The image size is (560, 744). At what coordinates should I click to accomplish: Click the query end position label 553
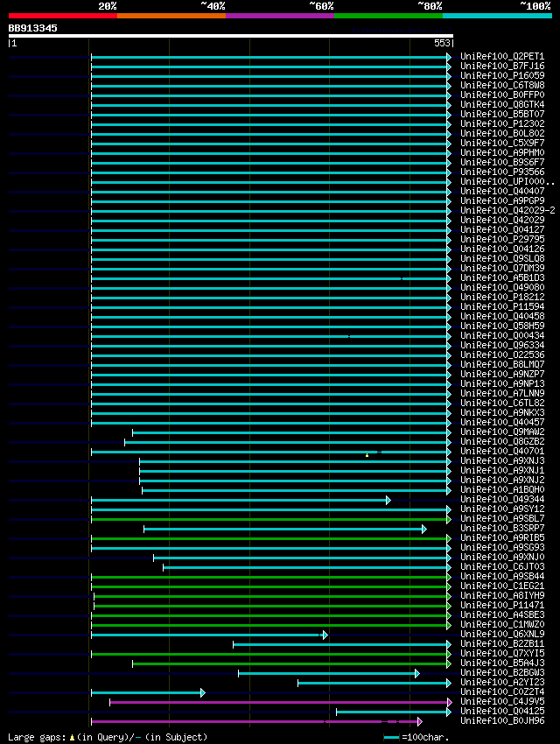pos(442,43)
